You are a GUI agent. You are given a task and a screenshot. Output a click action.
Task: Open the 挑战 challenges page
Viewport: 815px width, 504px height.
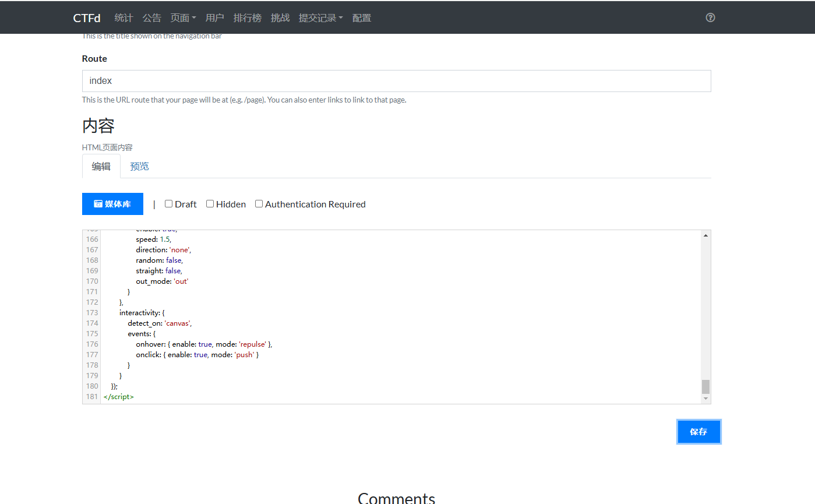pos(280,18)
